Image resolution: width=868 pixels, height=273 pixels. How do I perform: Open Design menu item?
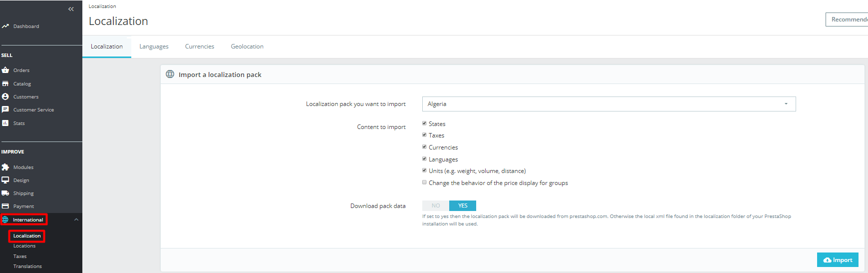click(x=21, y=180)
